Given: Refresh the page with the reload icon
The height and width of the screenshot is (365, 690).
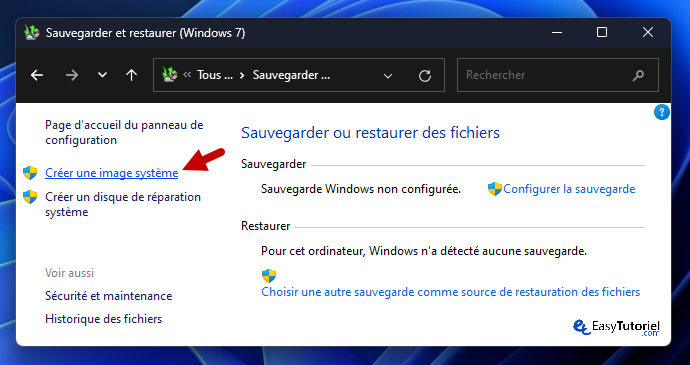Looking at the screenshot, I should click(x=425, y=76).
